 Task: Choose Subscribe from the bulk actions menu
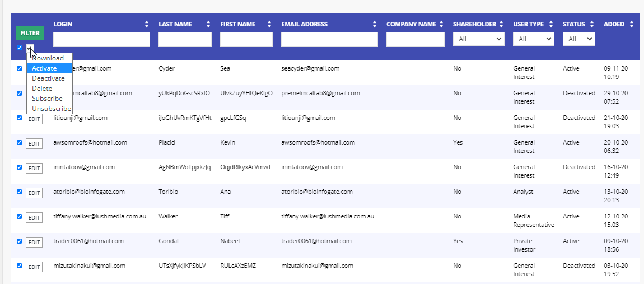[x=49, y=98]
